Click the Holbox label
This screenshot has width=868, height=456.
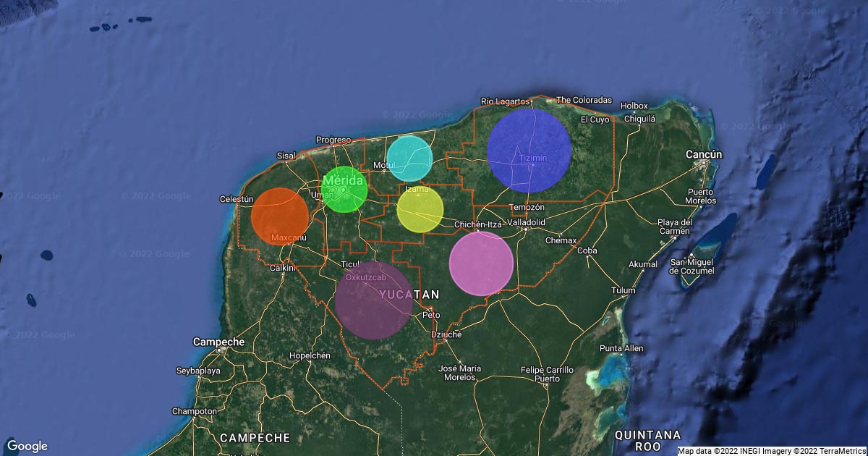coord(634,106)
